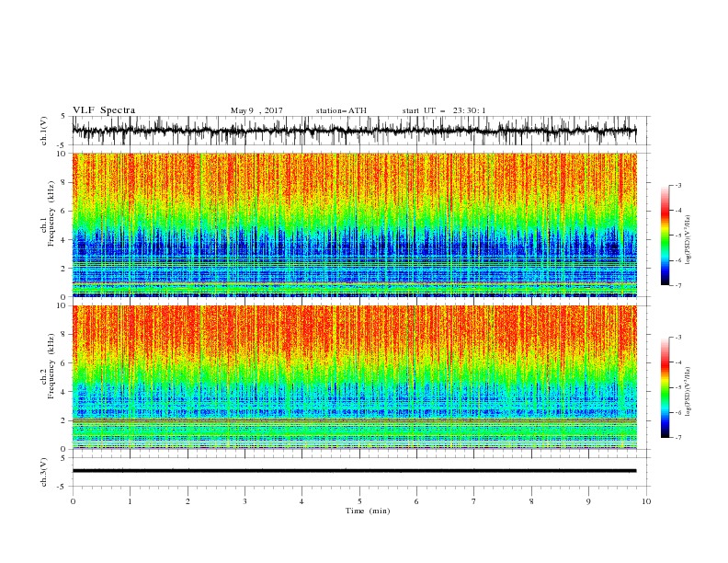The image size is (728, 563).
Task: Click inside the ch.1 spectrogram panel
Action: click(x=354, y=224)
